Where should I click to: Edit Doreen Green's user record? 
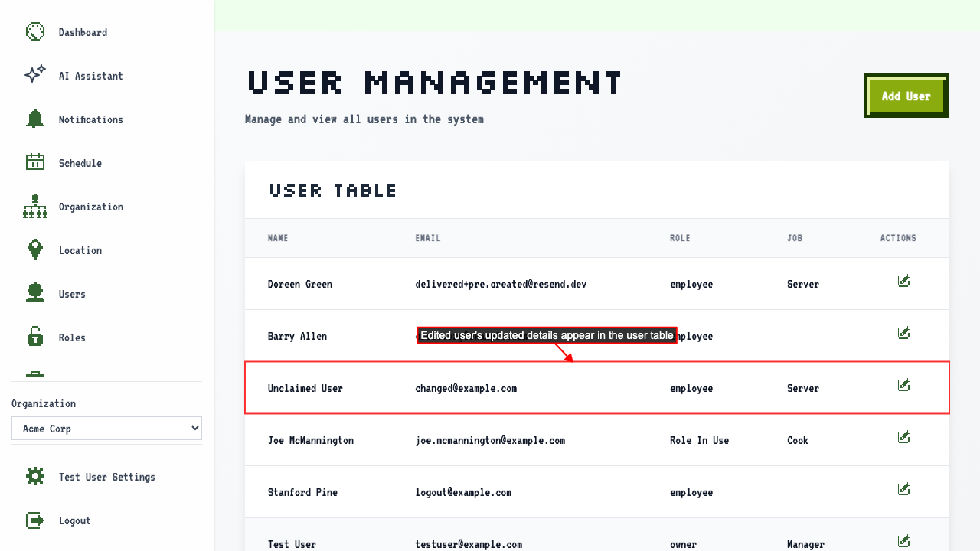904,281
